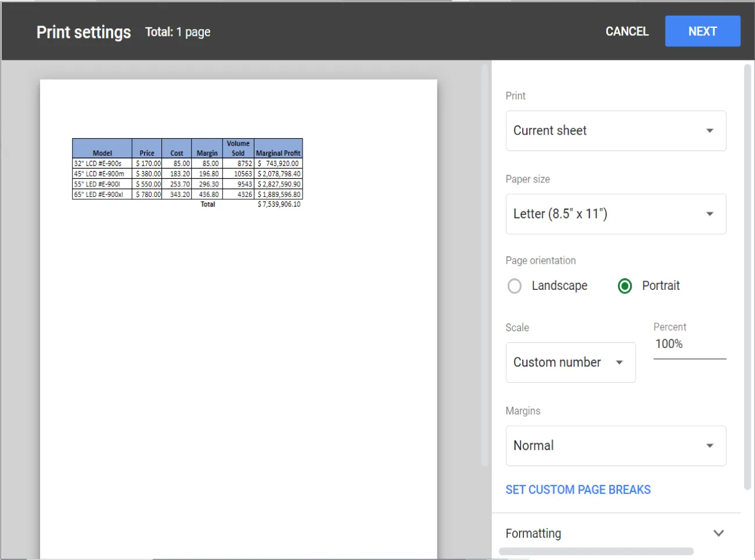The image size is (755, 560).
Task: Open the Current sheet print dropdown
Action: click(x=616, y=131)
